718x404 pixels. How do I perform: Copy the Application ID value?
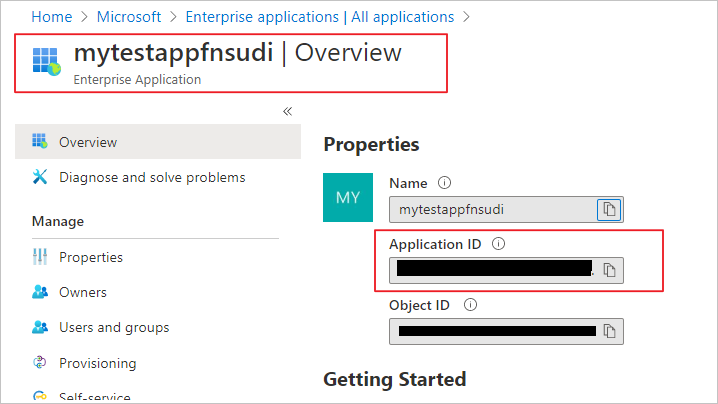609,270
